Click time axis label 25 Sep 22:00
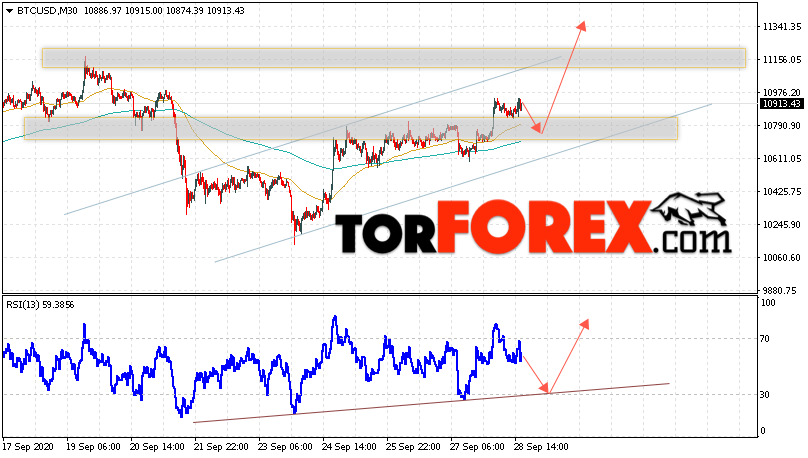 pyautogui.click(x=413, y=447)
